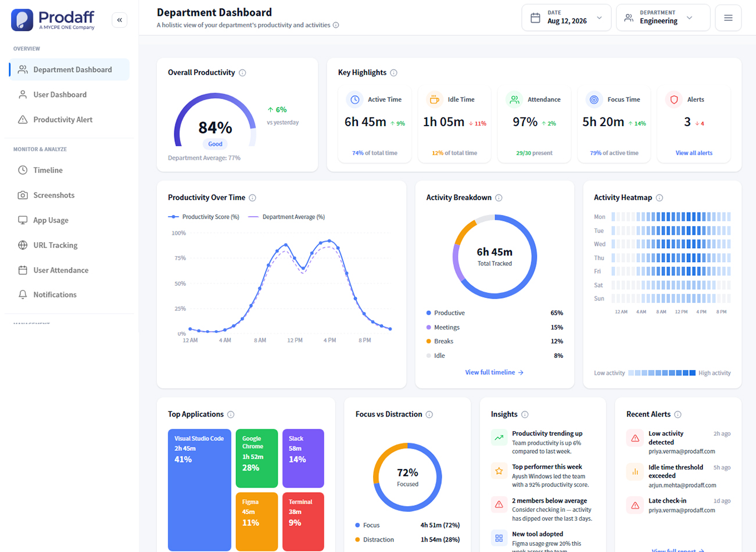Go to URL Tracking in the sidebar
The height and width of the screenshot is (552, 756).
click(x=69, y=245)
